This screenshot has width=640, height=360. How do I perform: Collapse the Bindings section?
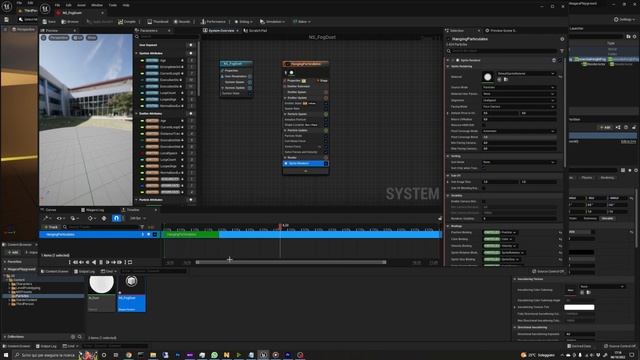click(448, 226)
